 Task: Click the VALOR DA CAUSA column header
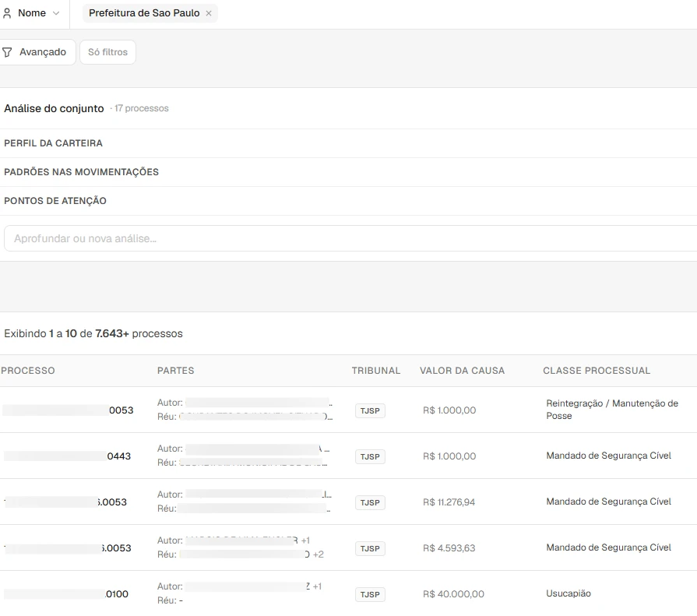(x=463, y=371)
